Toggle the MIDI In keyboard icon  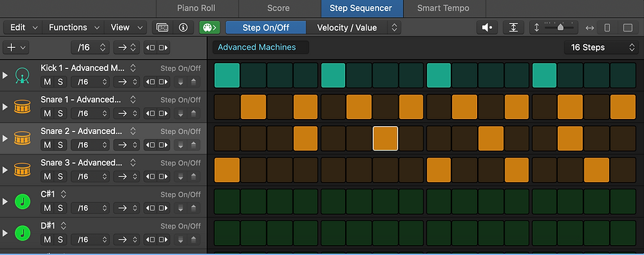click(x=162, y=28)
